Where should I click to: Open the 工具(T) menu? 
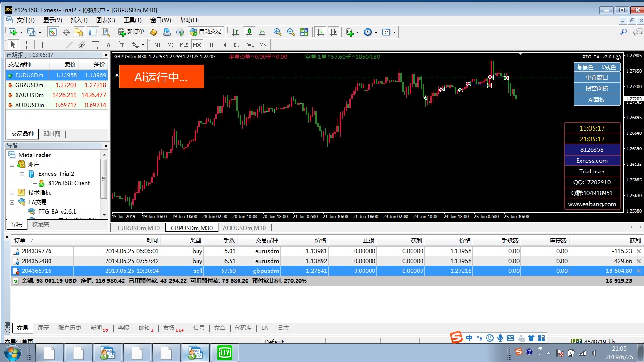(132, 20)
